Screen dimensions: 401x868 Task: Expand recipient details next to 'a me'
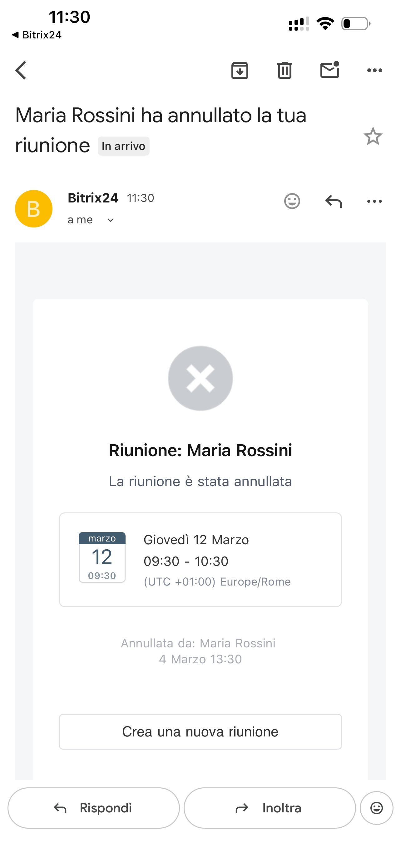tap(111, 220)
